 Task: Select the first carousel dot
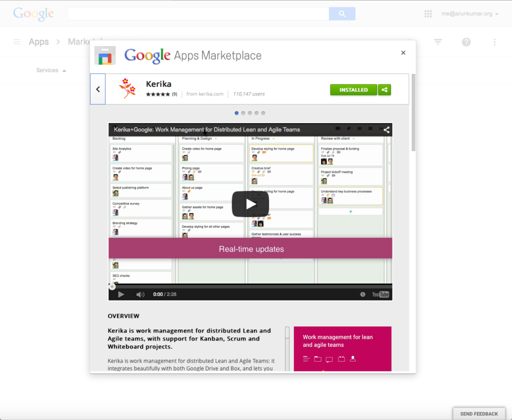(236, 113)
